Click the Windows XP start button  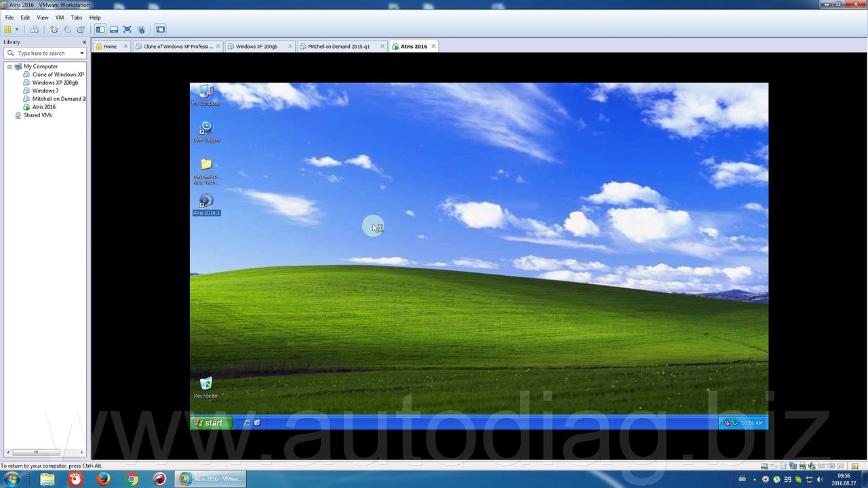211,423
